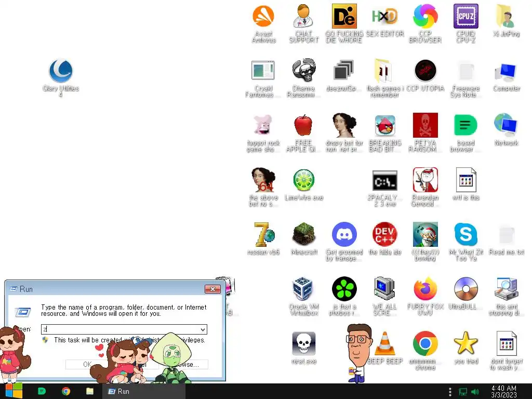Viewport: 532px width, 399px height.
Task: Select the pink rock game sho icon
Action: coord(262,125)
